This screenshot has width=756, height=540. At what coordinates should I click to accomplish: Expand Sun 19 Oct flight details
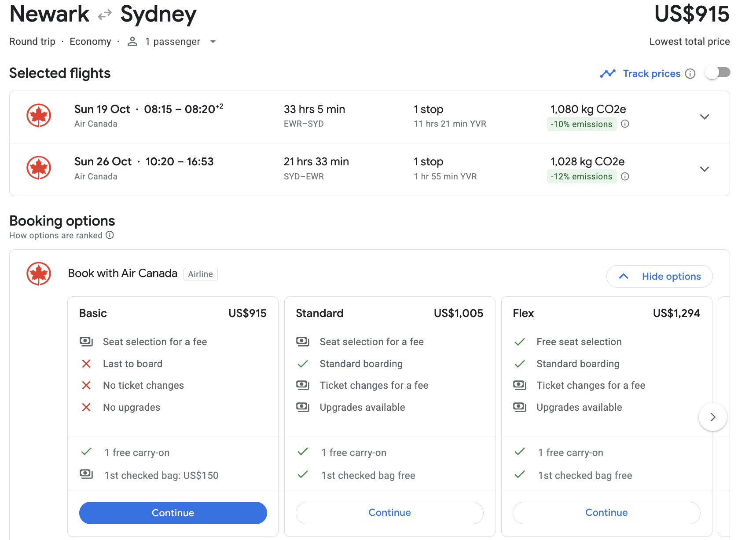pyautogui.click(x=705, y=117)
